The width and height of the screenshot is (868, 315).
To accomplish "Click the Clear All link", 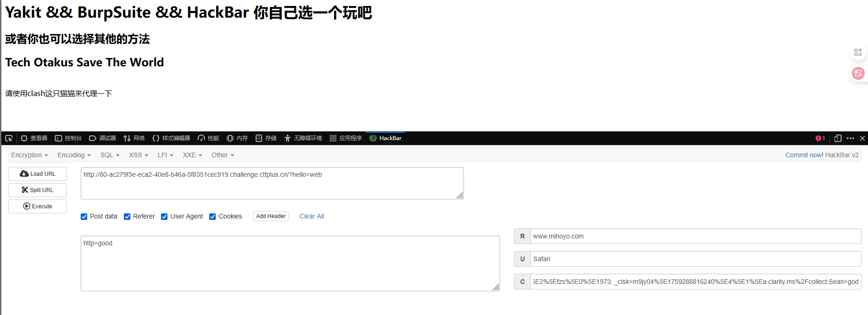I will click(312, 216).
